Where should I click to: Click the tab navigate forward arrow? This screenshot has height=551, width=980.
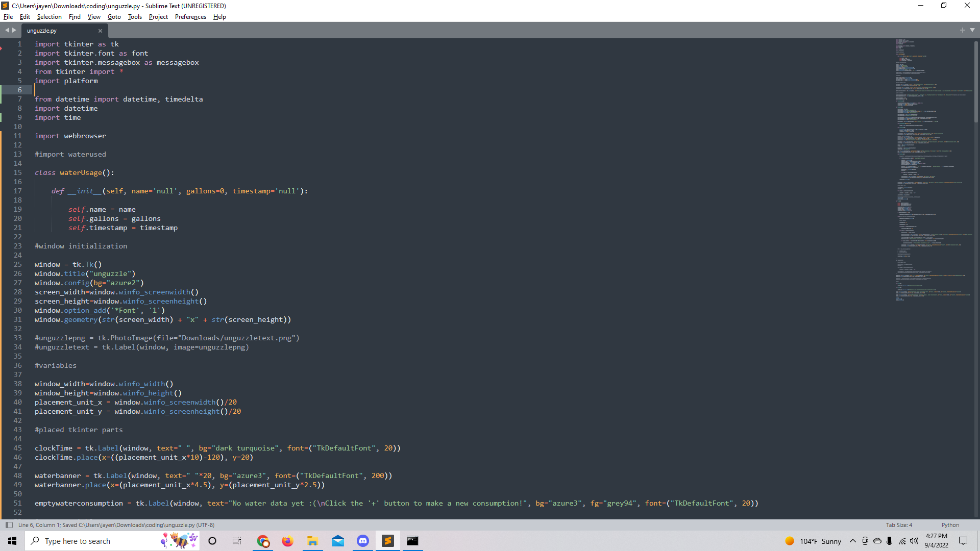click(x=14, y=31)
